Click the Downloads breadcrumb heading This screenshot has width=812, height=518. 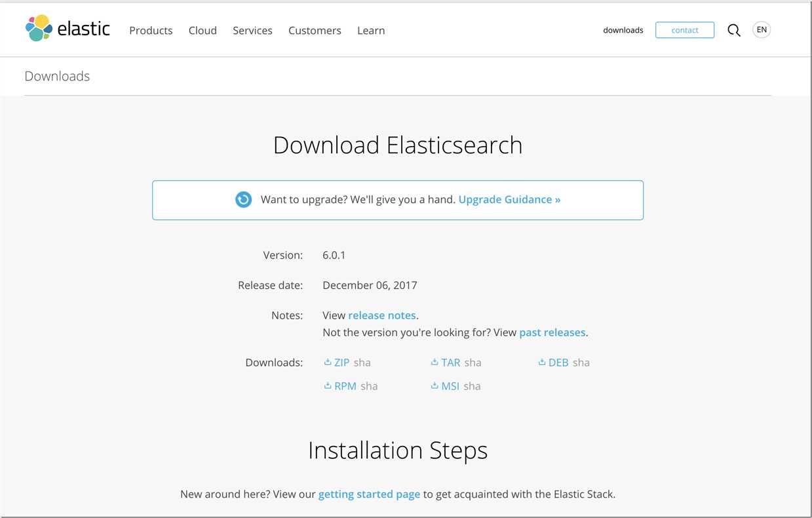(x=57, y=76)
